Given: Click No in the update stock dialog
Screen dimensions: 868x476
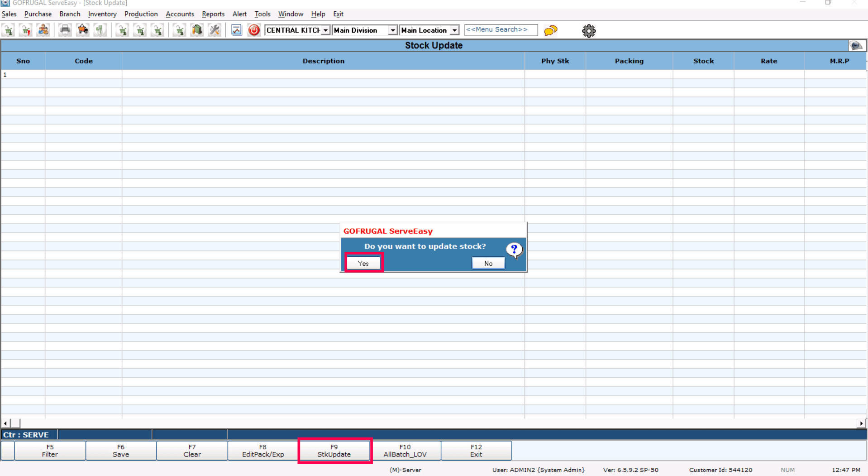Looking at the screenshot, I should (x=488, y=263).
